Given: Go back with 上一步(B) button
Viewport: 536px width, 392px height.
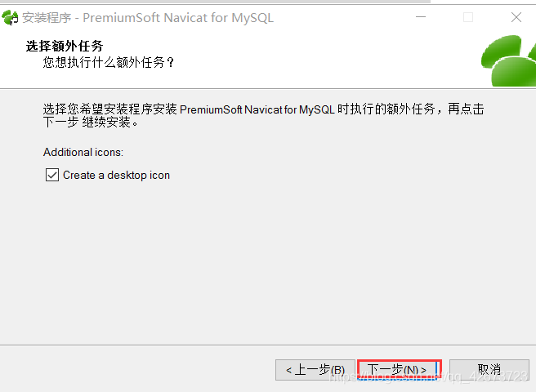Looking at the screenshot, I should click(x=315, y=370).
